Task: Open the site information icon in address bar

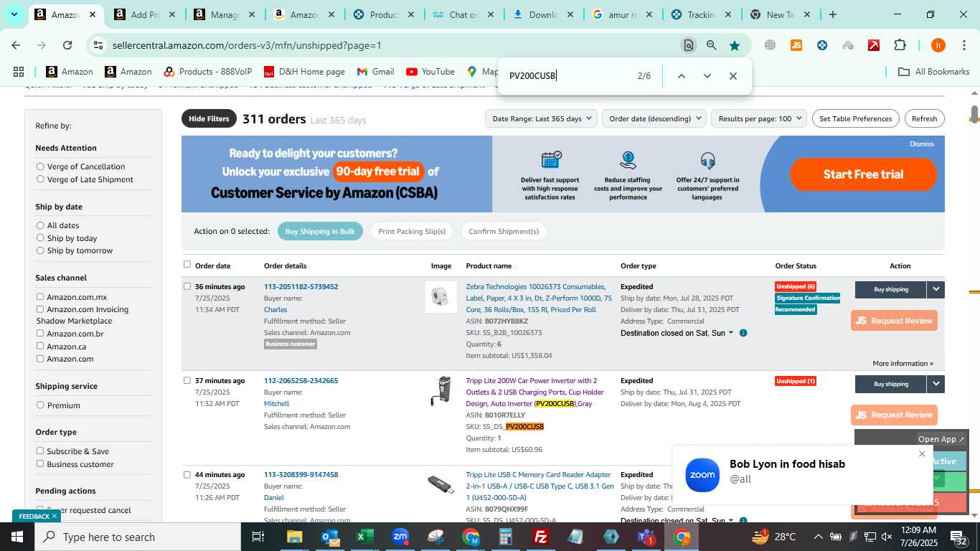Action: click(x=98, y=45)
